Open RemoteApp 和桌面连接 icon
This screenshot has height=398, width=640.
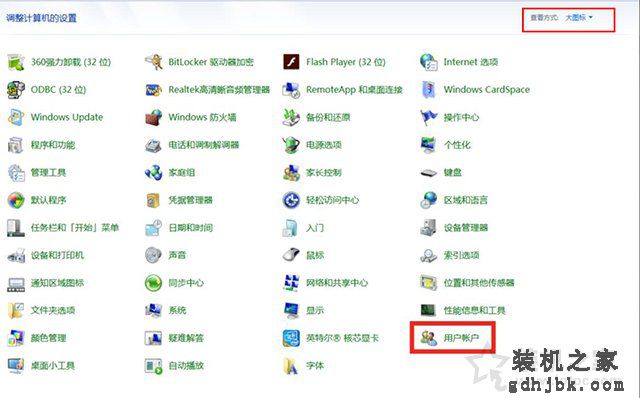click(x=291, y=90)
